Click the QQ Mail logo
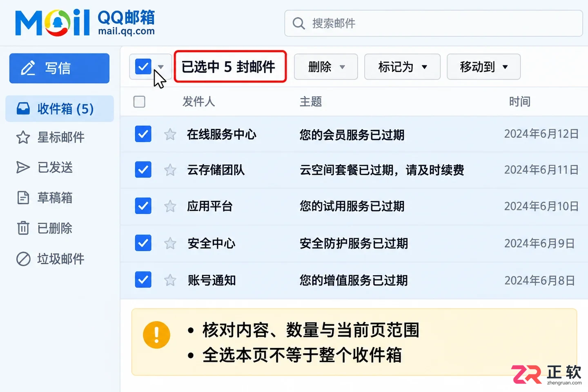Image resolution: width=588 pixels, height=392 pixels. point(85,22)
